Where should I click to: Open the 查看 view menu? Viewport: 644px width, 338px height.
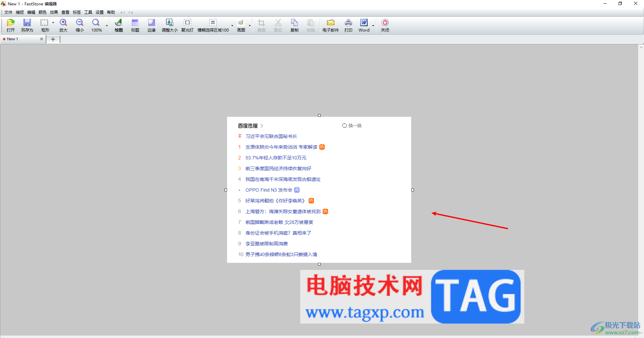pos(65,12)
